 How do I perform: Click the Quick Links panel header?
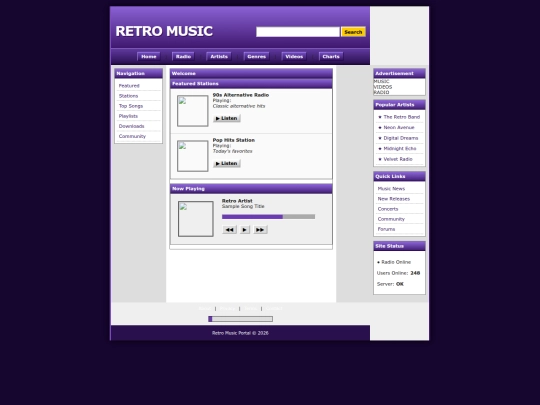(399, 176)
